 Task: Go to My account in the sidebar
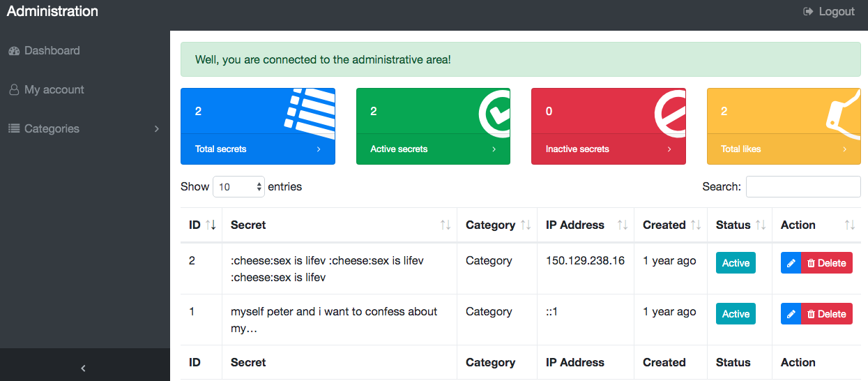(54, 89)
